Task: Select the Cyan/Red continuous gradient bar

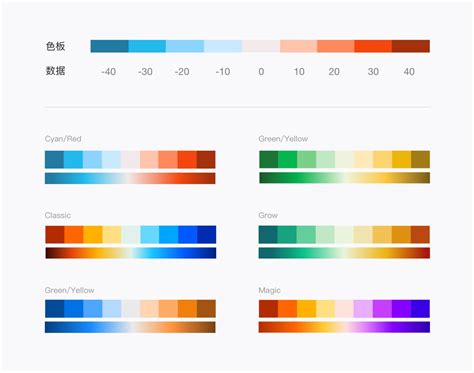Action: point(130,178)
